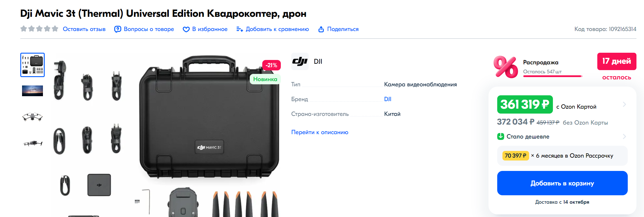Viewport: 644px width, 217px height.
Task: Expand Ozon Card price details chevron
Action: 624,104
